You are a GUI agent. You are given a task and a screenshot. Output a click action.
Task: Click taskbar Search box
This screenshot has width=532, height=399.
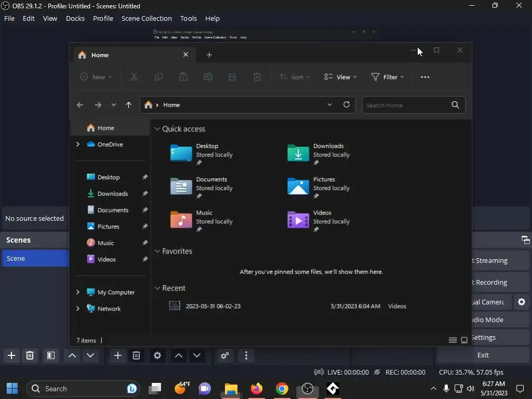(83, 389)
